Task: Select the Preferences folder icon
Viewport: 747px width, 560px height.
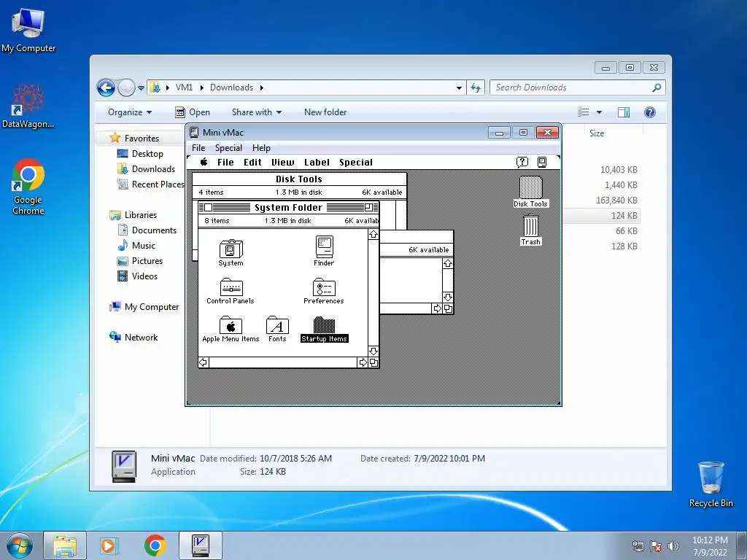Action: pos(324,287)
